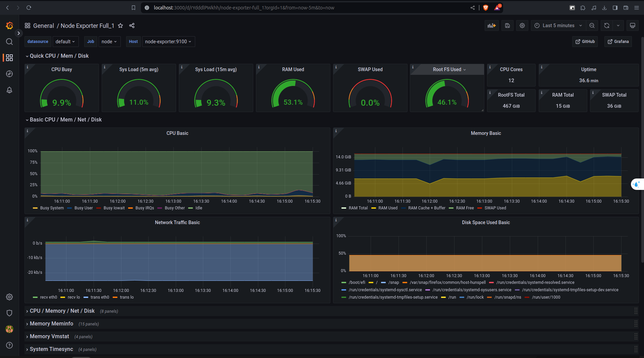The image size is (644, 358).
Task: Click the Sys Load (5m avg) gauge
Action: [x=139, y=93]
